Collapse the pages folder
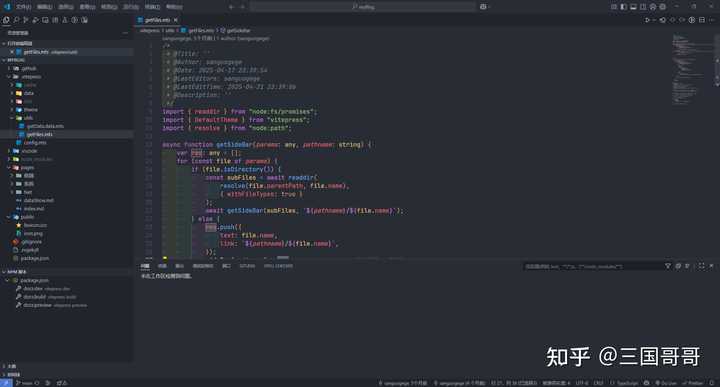This screenshot has height=387, width=720. pyautogui.click(x=9, y=168)
